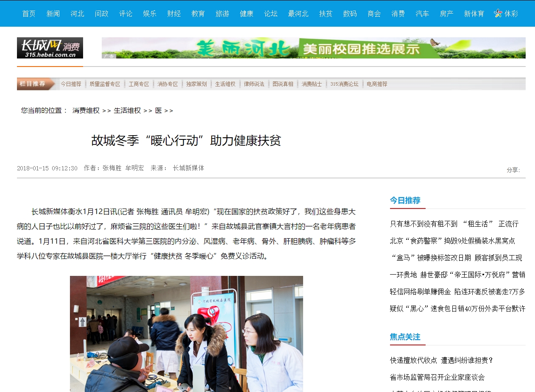This screenshot has width=535, height=392.
Task: Go to 首页 in the top navigation
Action: (29, 14)
